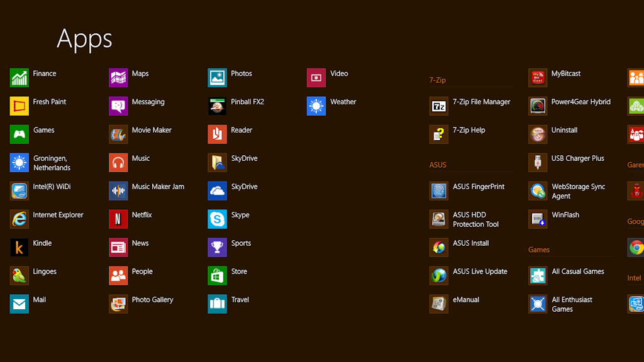Click the "7-Zip File Manager" label
644x362 pixels.
(481, 102)
